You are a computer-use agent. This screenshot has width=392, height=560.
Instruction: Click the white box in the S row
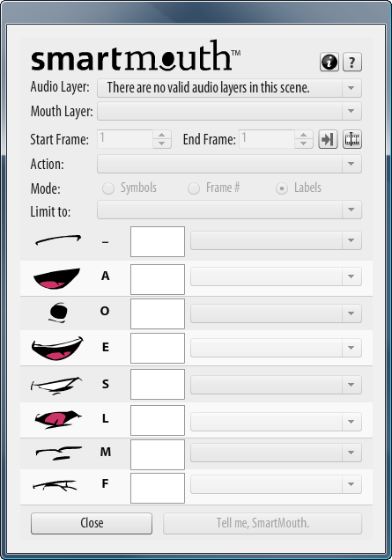158,384
